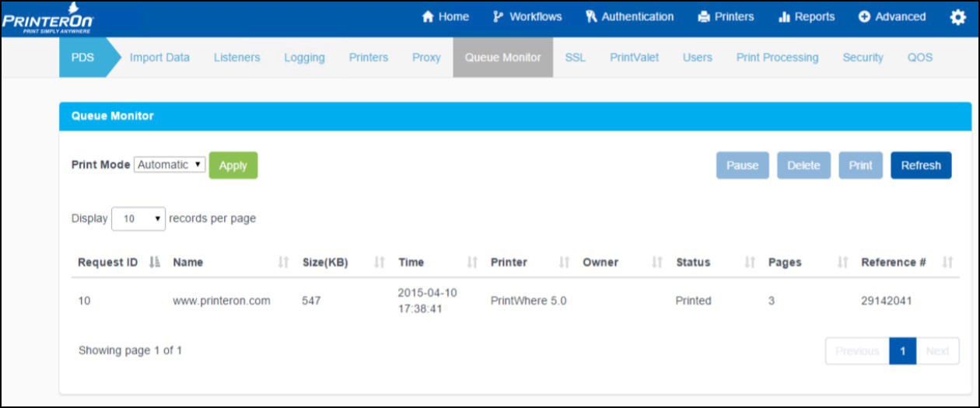Open Reports in top navigation
980x408 pixels.
807,16
